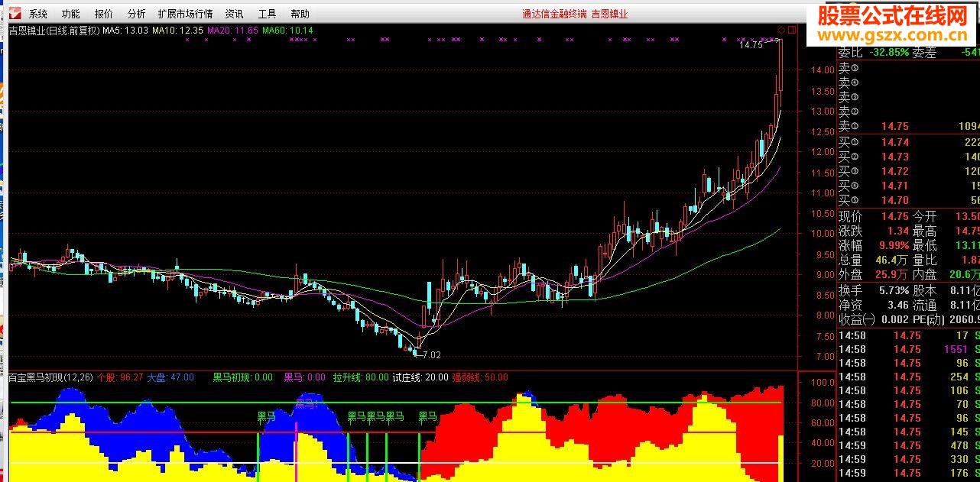This screenshot has height=482, width=980.
Task: Open the 功能 menu
Action: pyautogui.click(x=70, y=14)
